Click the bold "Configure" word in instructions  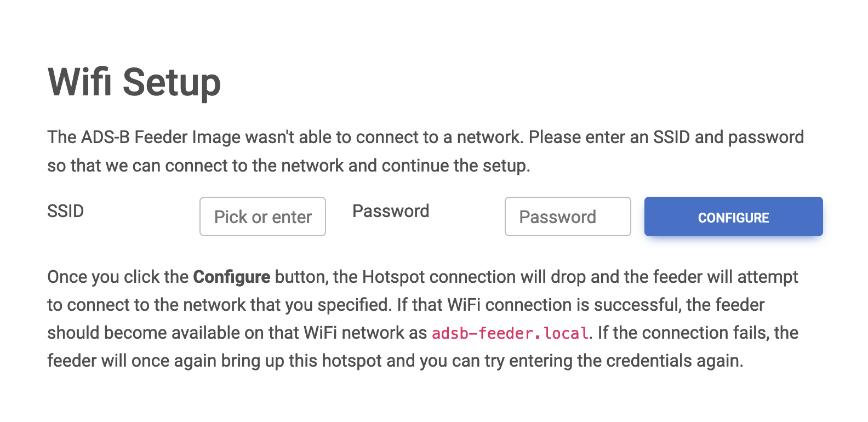tap(232, 277)
